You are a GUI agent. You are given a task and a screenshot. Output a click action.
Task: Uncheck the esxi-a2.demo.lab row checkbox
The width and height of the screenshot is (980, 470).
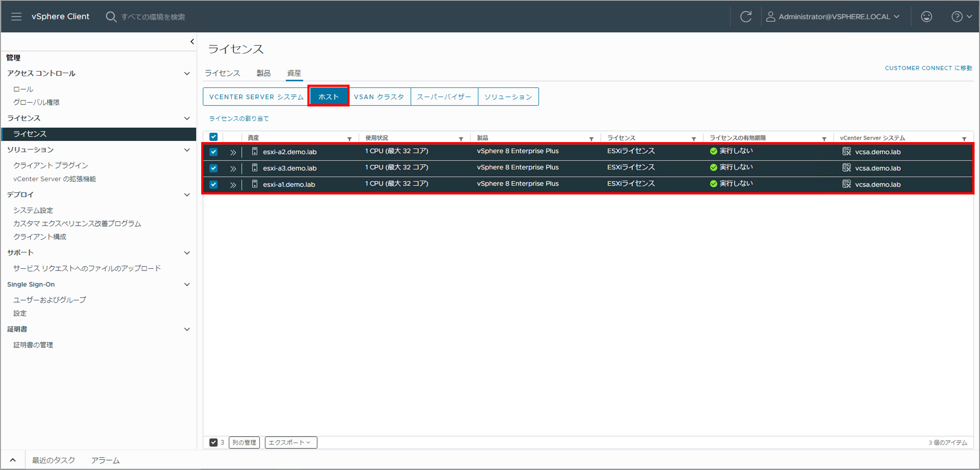click(213, 152)
